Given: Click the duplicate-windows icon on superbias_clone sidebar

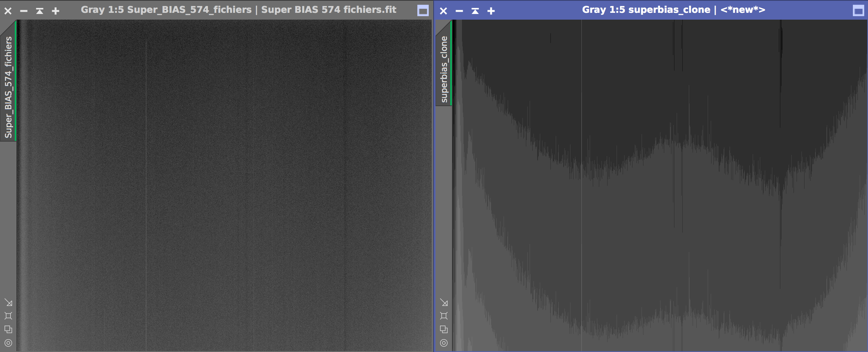Looking at the screenshot, I should pyautogui.click(x=444, y=329).
